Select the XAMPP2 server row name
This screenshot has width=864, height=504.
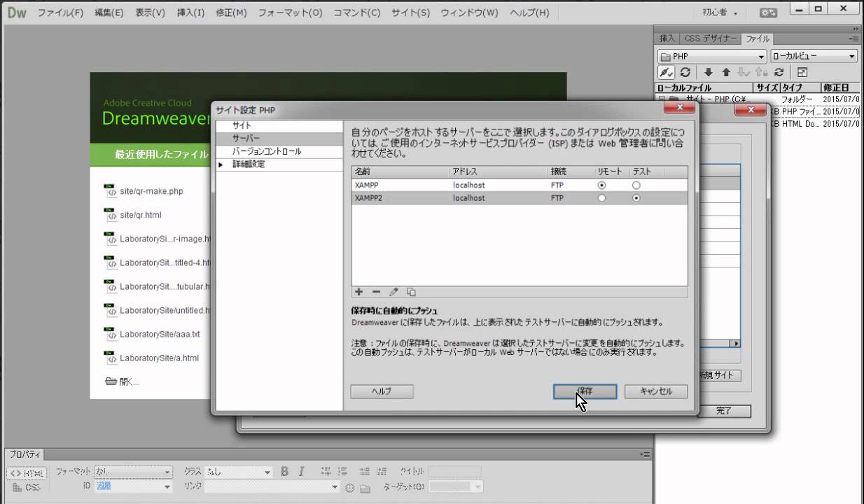[368, 198]
